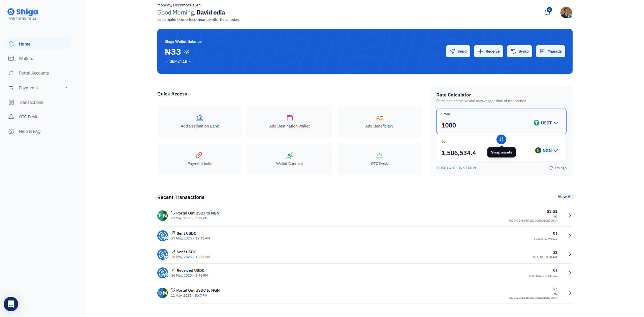The image size is (644, 317).
Task: Click the Payment links icon
Action: (199, 155)
